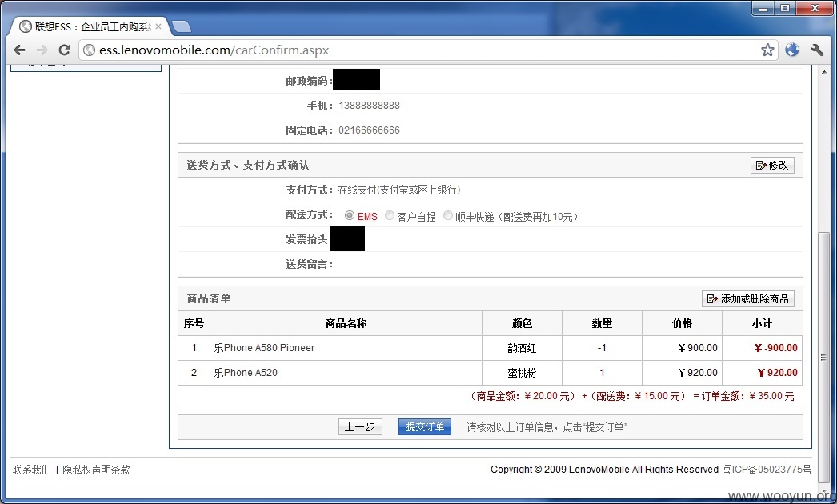Submit the order with 提交订单

425,427
